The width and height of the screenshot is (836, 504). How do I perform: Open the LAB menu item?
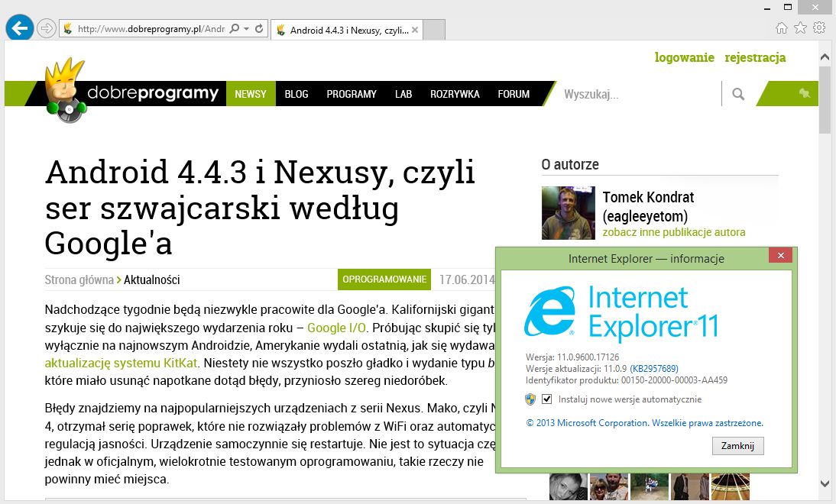(x=403, y=94)
